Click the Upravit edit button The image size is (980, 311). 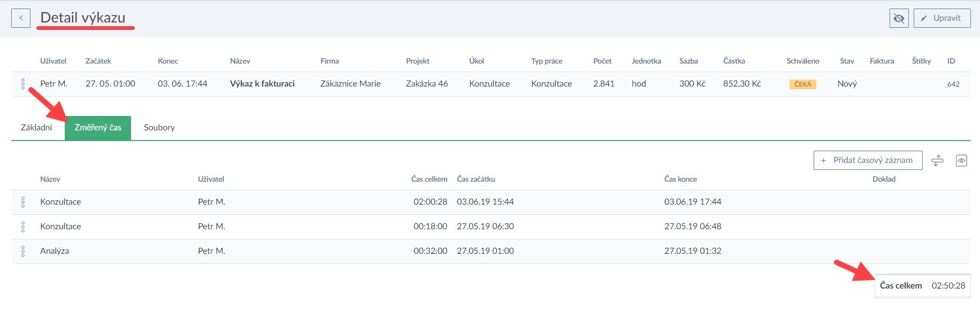click(941, 18)
